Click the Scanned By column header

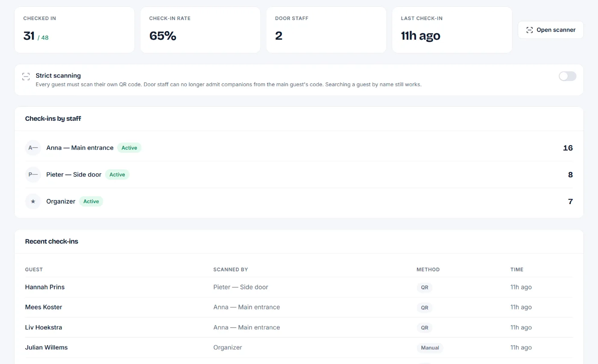tap(231, 270)
